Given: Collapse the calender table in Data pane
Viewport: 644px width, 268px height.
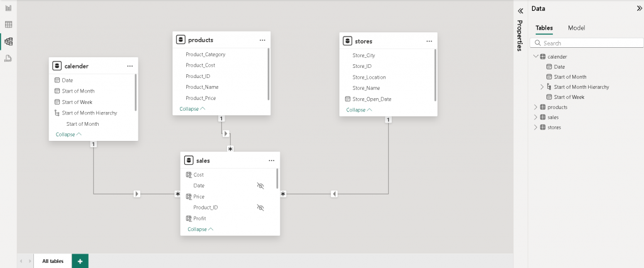Looking at the screenshot, I should 535,57.
